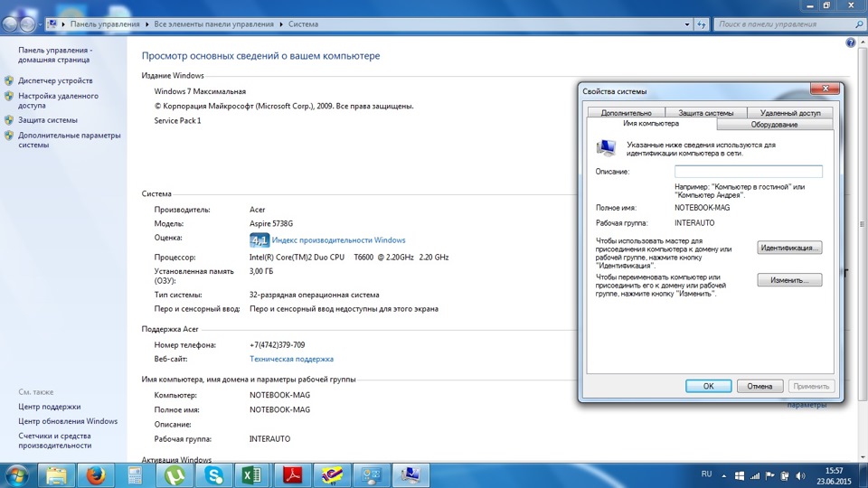868x488 pixels.
Task: Click the computer icon in system properties dialog
Action: [606, 147]
